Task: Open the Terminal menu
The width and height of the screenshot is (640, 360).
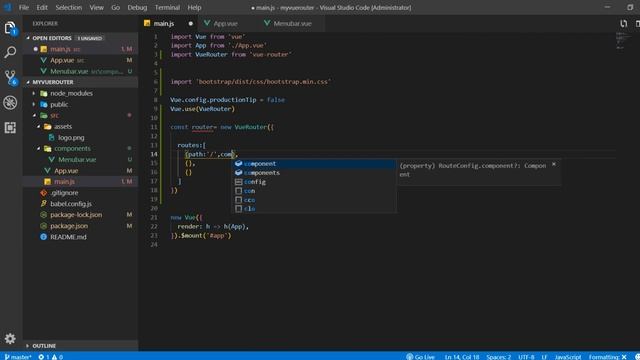Action: (167, 7)
